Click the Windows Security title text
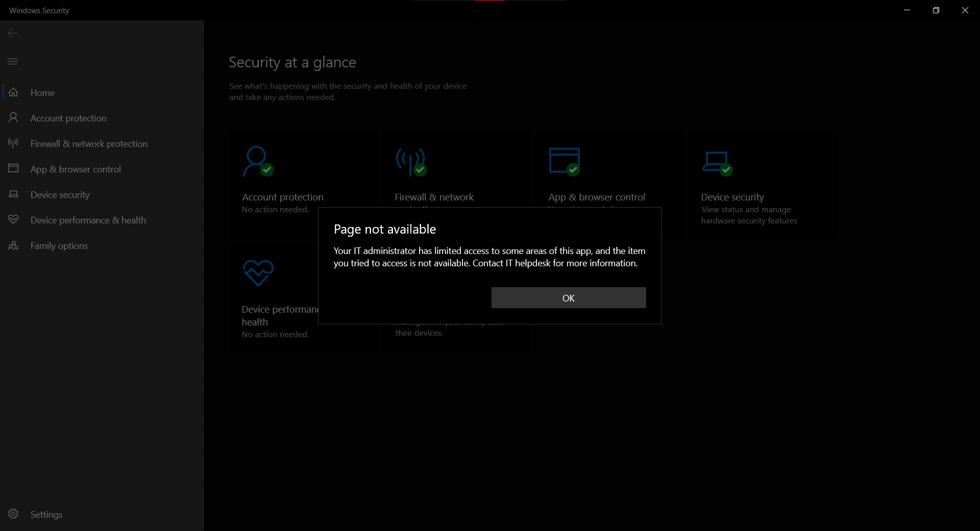The image size is (980, 531). (39, 11)
